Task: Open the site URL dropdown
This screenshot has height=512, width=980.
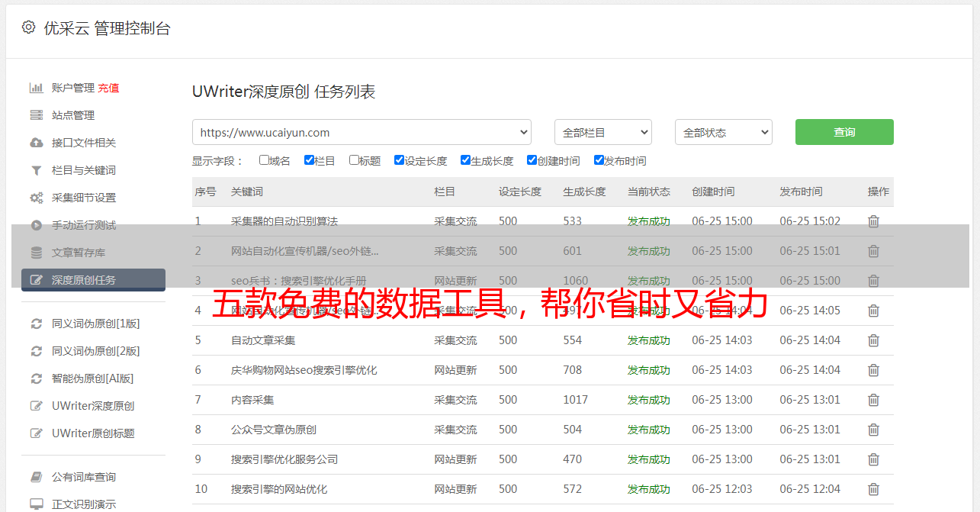Action: 361,132
